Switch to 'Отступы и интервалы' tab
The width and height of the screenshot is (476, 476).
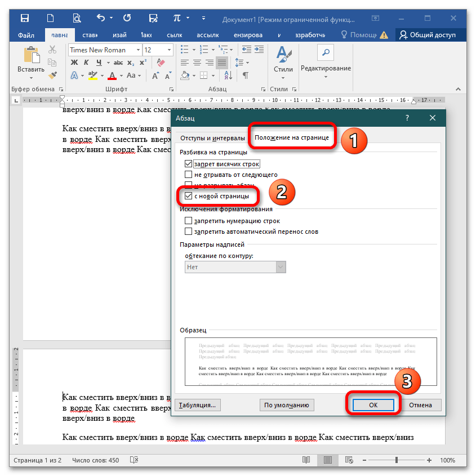[212, 138]
